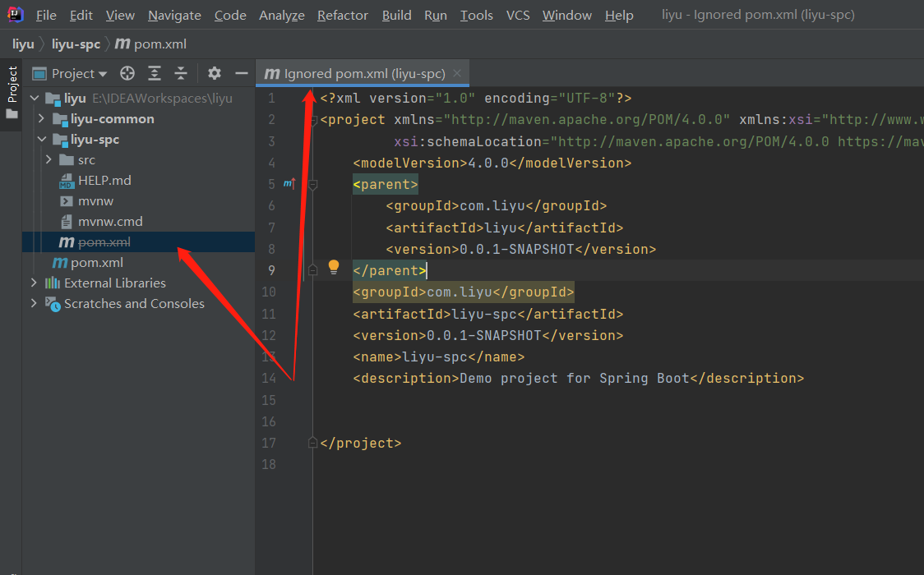
Task: Open the Tools menu
Action: (x=476, y=16)
